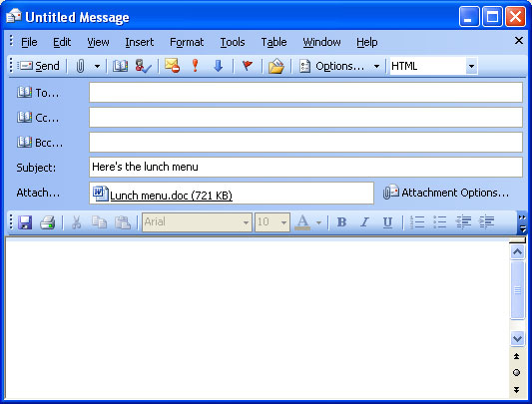This screenshot has height=404, width=532.
Task: Click the Send button
Action: [39, 66]
